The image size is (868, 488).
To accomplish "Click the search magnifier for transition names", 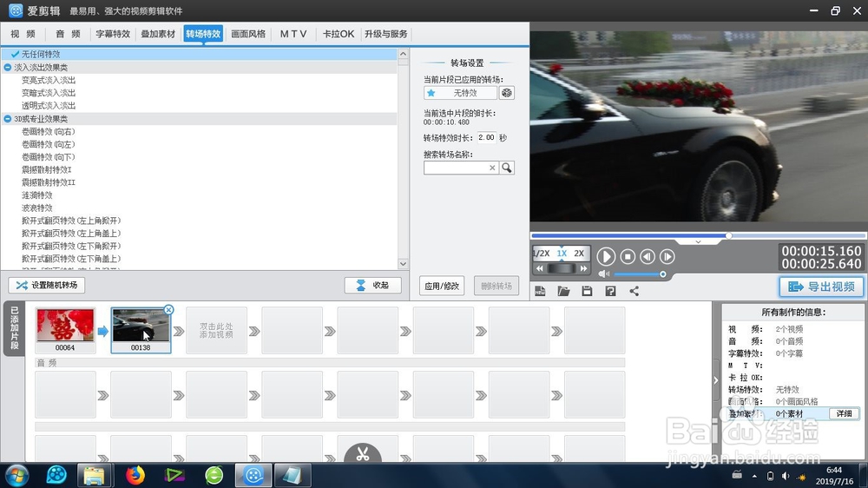I will click(507, 168).
